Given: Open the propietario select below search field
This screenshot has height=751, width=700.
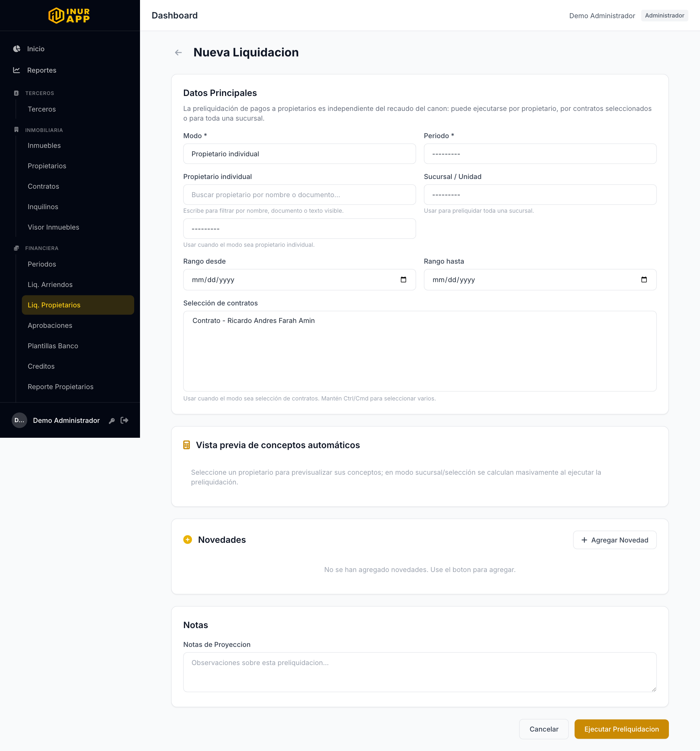Looking at the screenshot, I should (x=299, y=229).
